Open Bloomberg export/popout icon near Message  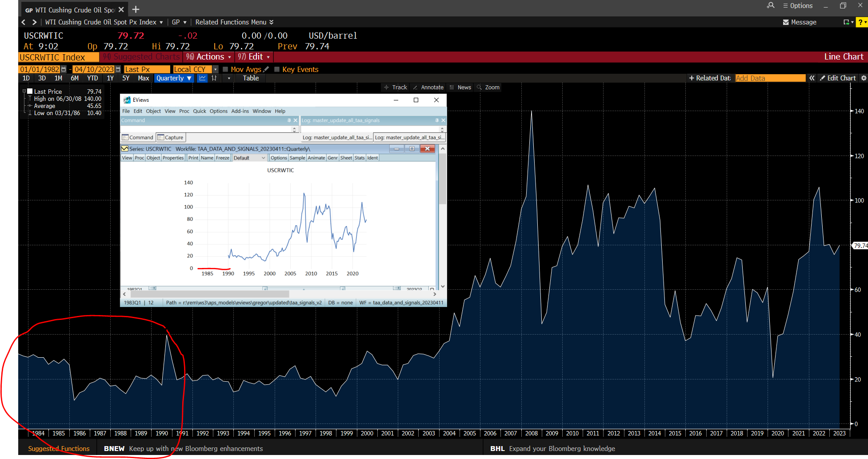tap(848, 22)
